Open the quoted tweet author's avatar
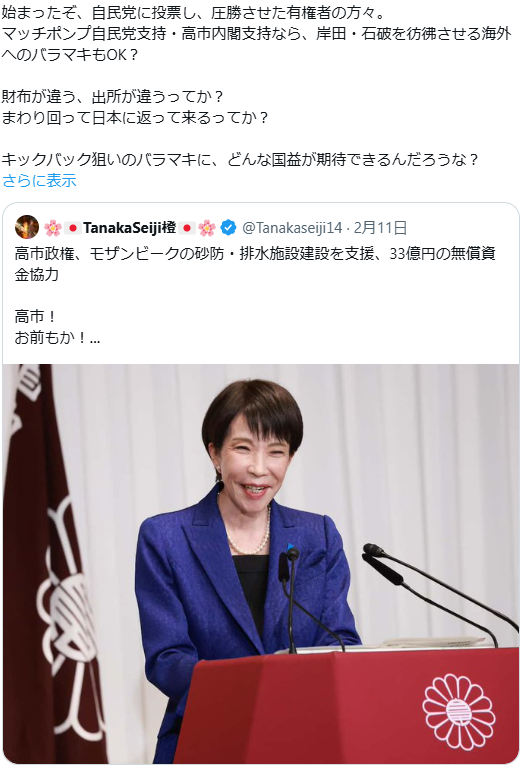Screen dimensions: 523x770 click(27, 227)
